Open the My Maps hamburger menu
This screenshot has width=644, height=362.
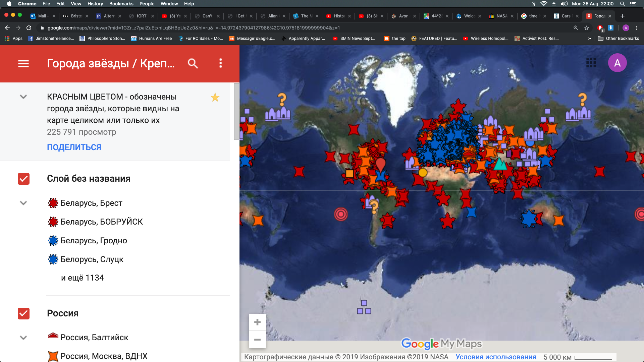23,63
